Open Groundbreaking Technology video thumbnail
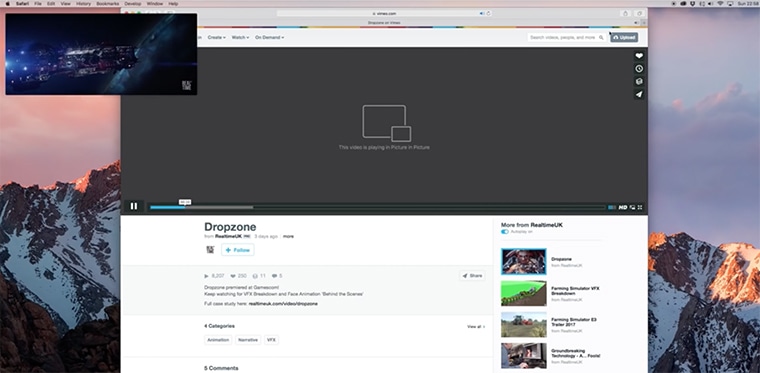This screenshot has width=760, height=373. point(523,356)
